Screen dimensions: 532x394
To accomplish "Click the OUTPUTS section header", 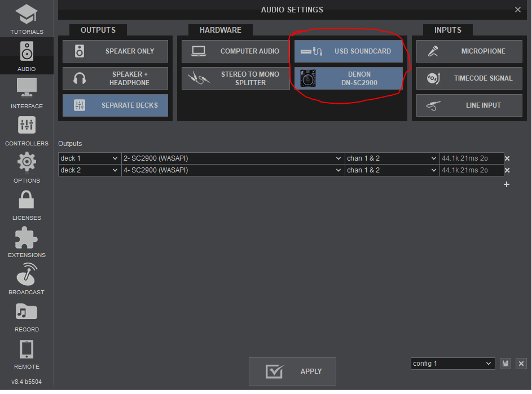I will (98, 30).
